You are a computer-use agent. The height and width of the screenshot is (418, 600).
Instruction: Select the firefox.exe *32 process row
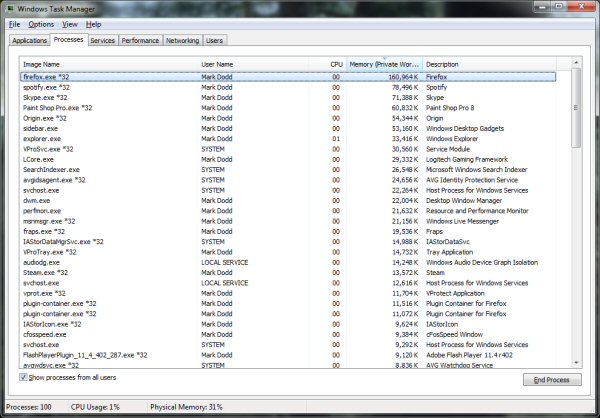(288, 77)
